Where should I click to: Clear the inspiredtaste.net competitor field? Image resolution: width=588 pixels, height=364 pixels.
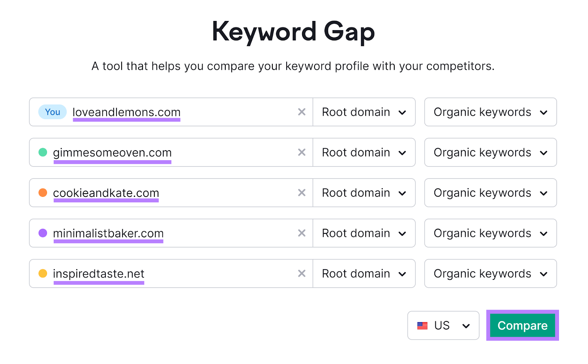[x=302, y=274]
